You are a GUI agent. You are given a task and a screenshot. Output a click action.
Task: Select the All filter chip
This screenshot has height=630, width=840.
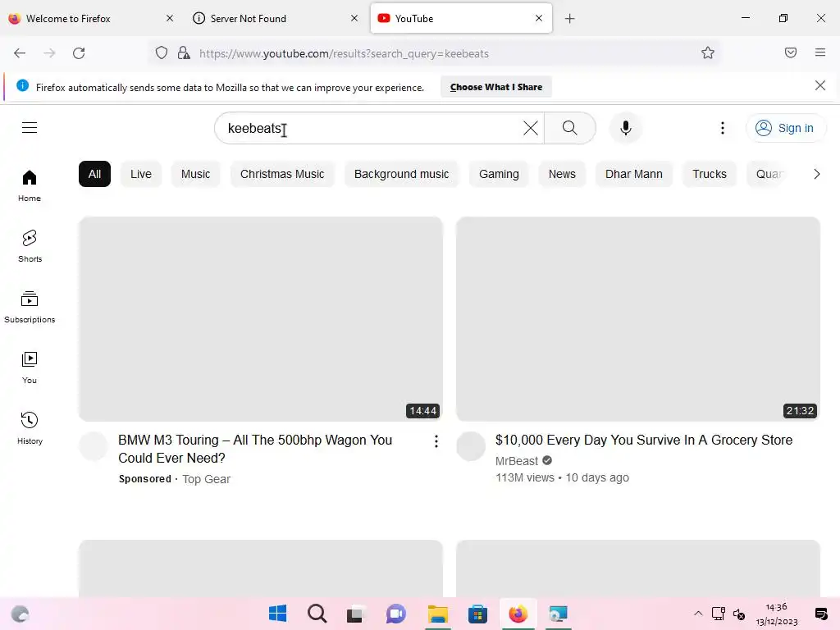point(94,174)
